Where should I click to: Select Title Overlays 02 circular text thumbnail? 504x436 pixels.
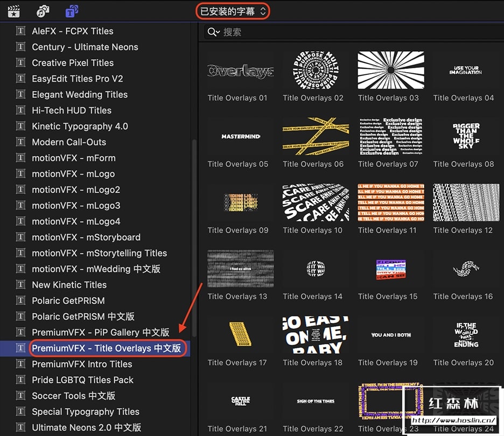pos(316,71)
